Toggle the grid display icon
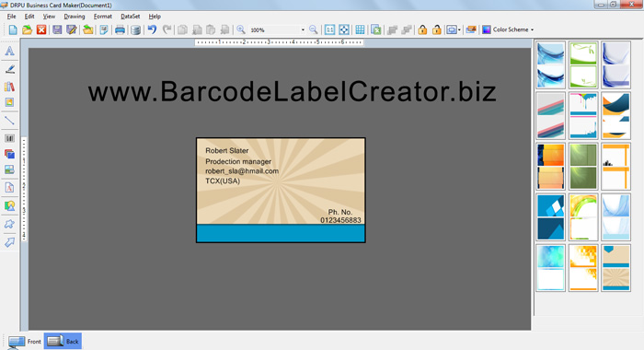The height and width of the screenshot is (350, 644). pos(360,29)
